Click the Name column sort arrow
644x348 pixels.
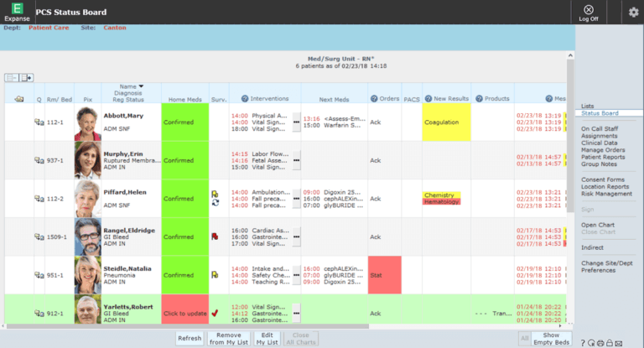click(x=141, y=86)
